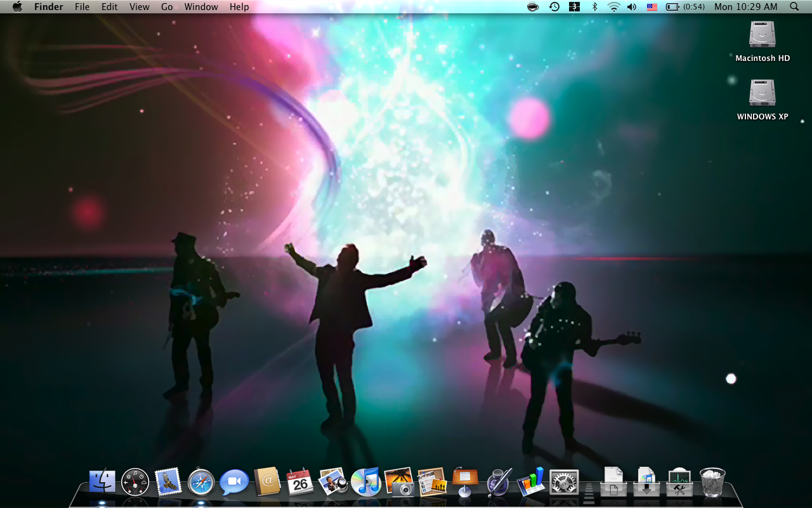Open Spotlight search magnifier
The image size is (812, 508).
pyautogui.click(x=795, y=7)
